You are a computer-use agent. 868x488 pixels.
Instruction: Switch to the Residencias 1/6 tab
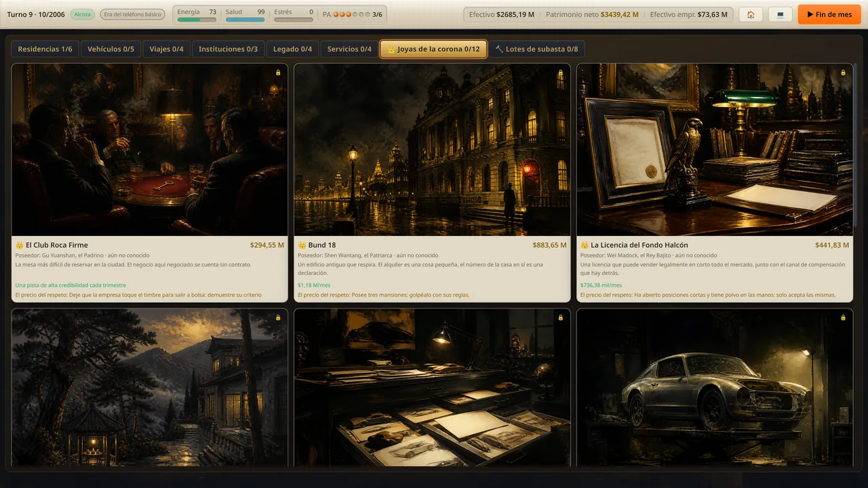pos(45,49)
